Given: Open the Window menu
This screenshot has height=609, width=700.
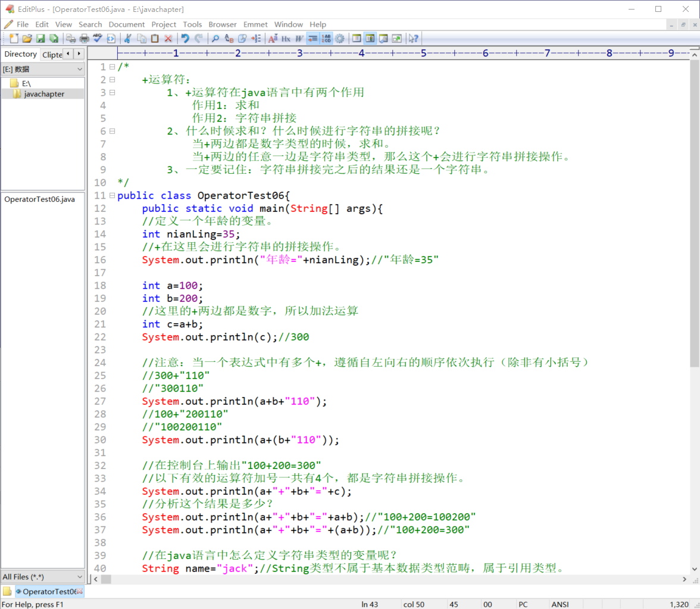Looking at the screenshot, I should point(288,24).
